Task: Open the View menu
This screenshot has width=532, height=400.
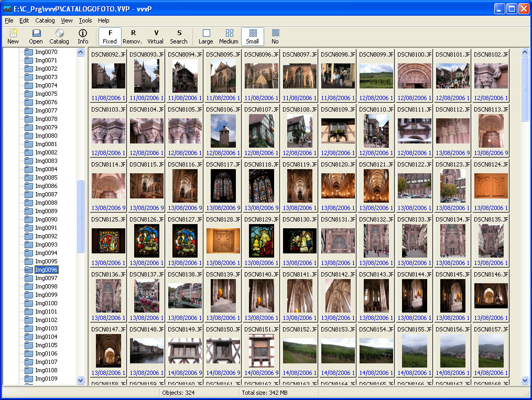Action: coord(67,20)
